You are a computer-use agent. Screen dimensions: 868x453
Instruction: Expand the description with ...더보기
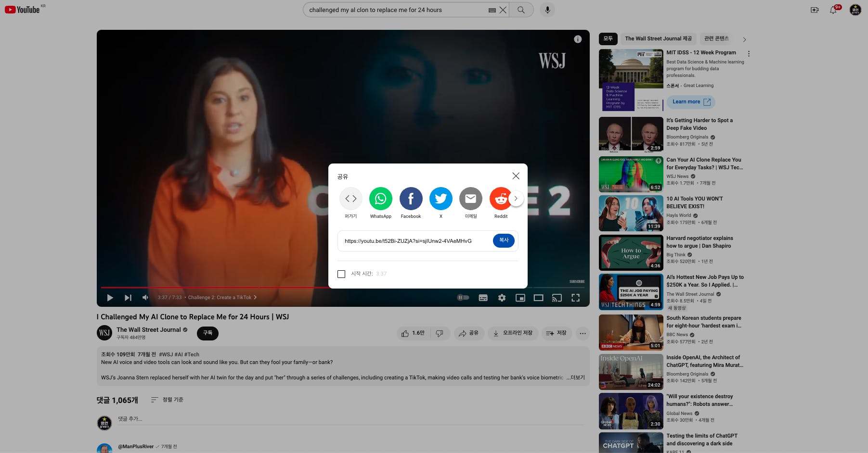pos(575,378)
